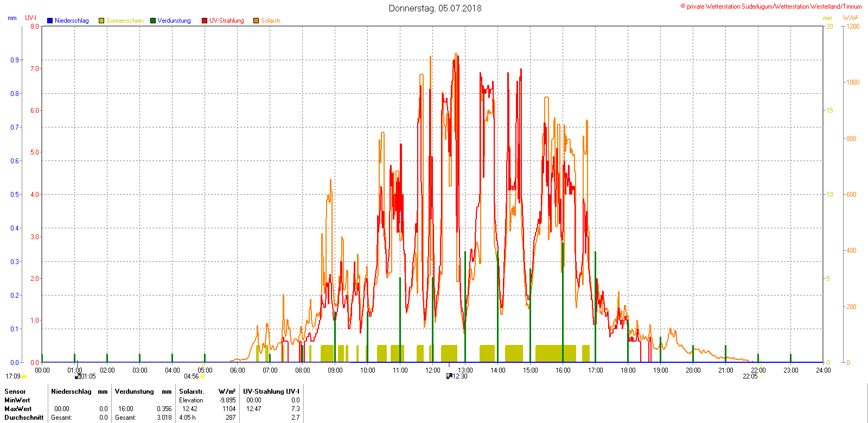Screen dimensions: 868x423
Task: Click the Elevation cell in the table
Action: [192, 400]
